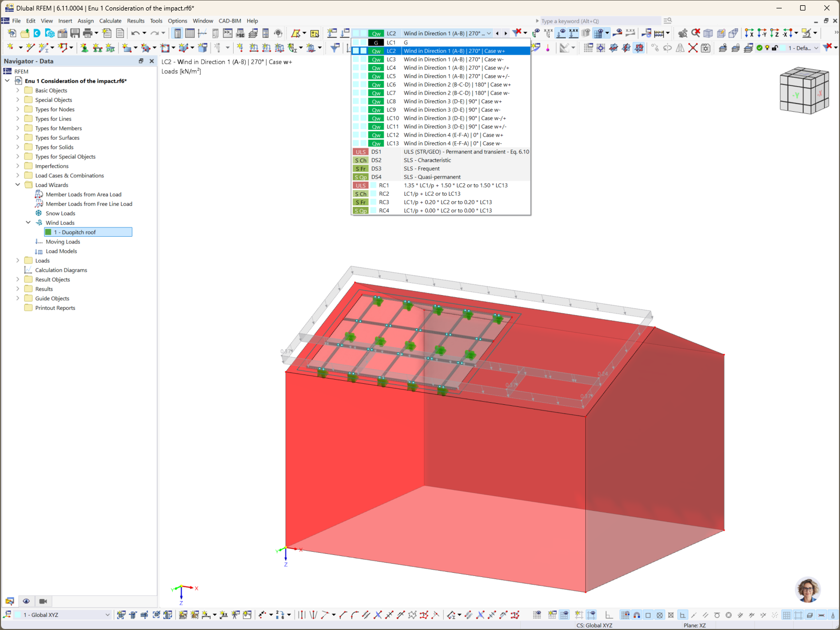This screenshot has width=840, height=630.
Task: Toggle the snap to grid option in status bar
Action: [625, 615]
